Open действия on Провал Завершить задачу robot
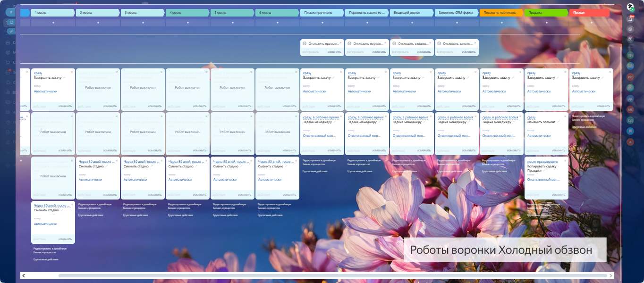 tap(578, 106)
